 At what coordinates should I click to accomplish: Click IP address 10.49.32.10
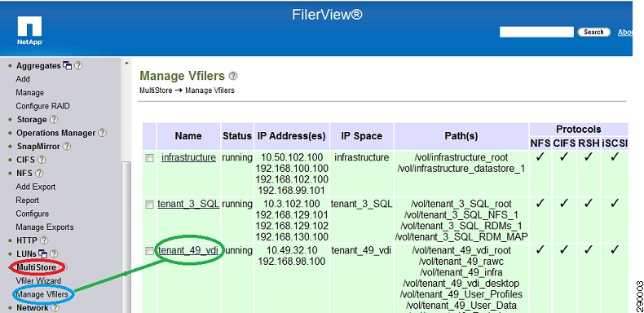pyautogui.click(x=292, y=250)
